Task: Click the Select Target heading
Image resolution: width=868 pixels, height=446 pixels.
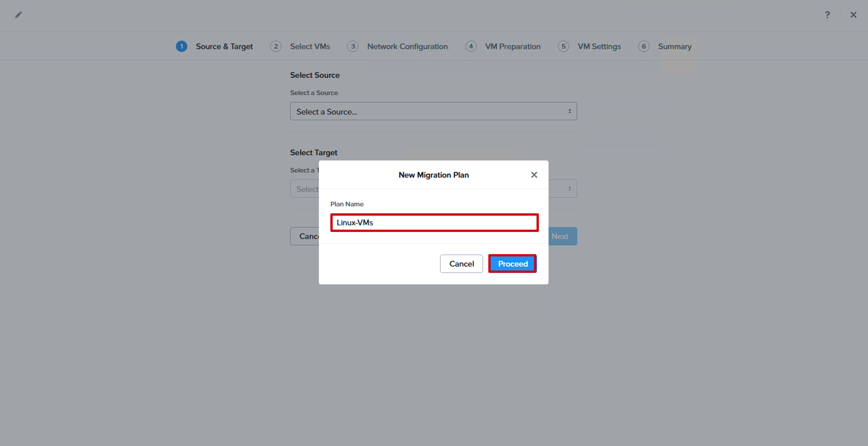Action: [313, 152]
